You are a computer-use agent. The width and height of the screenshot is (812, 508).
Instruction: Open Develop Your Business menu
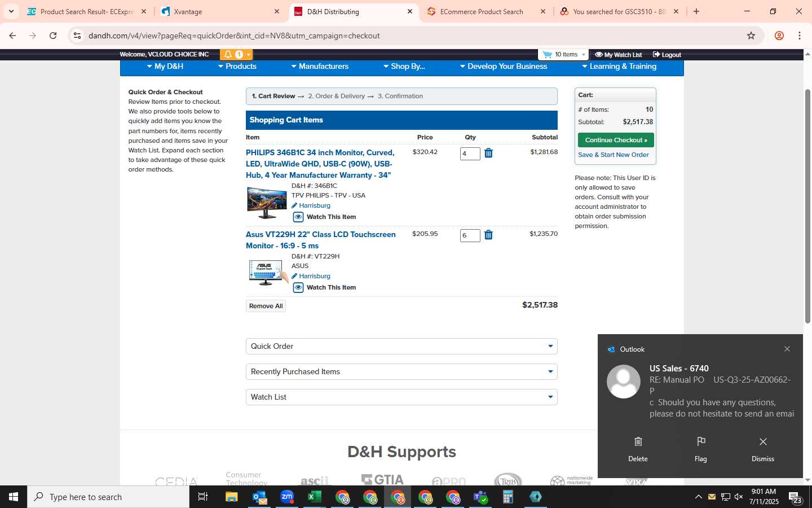(x=504, y=67)
